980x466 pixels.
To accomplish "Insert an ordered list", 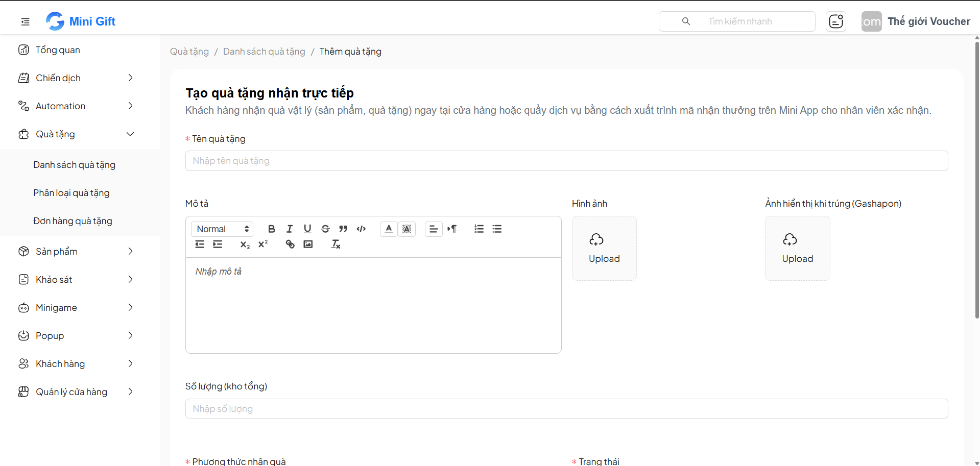I will 479,229.
